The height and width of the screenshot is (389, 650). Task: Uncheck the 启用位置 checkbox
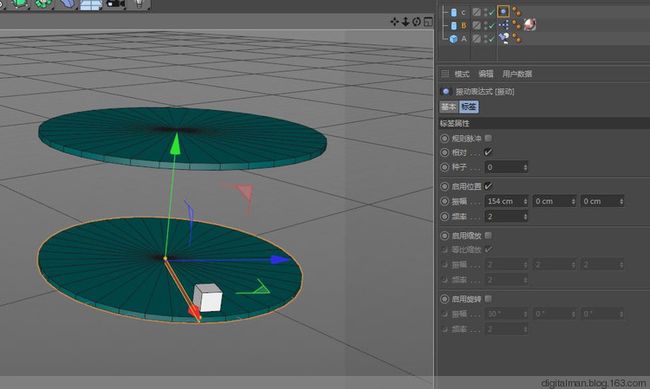(488, 186)
